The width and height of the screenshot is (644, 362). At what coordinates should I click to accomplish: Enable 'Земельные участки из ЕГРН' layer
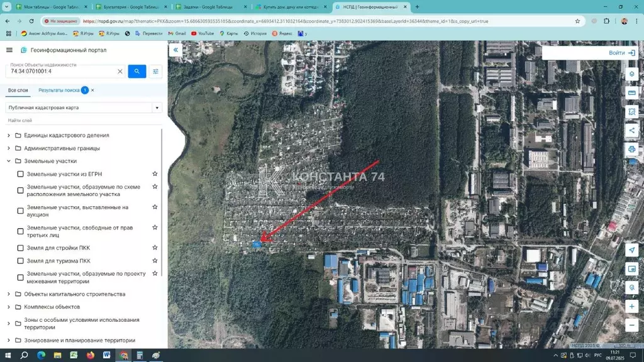click(20, 174)
